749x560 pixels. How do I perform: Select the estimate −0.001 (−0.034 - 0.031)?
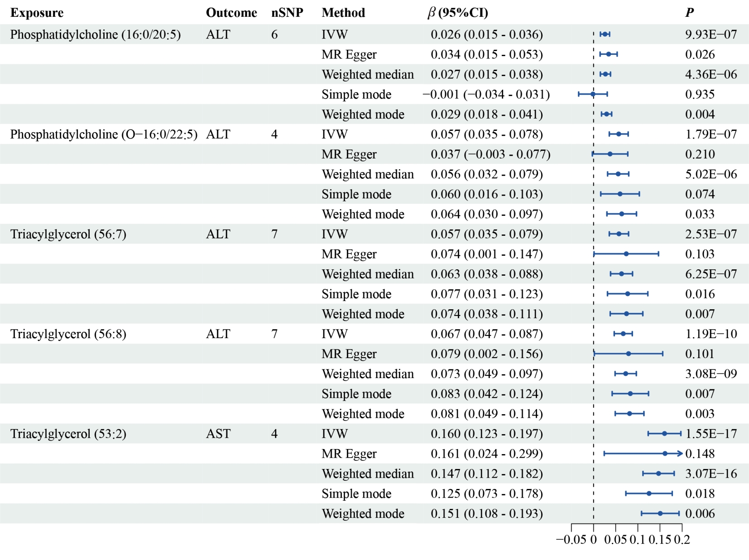486,94
